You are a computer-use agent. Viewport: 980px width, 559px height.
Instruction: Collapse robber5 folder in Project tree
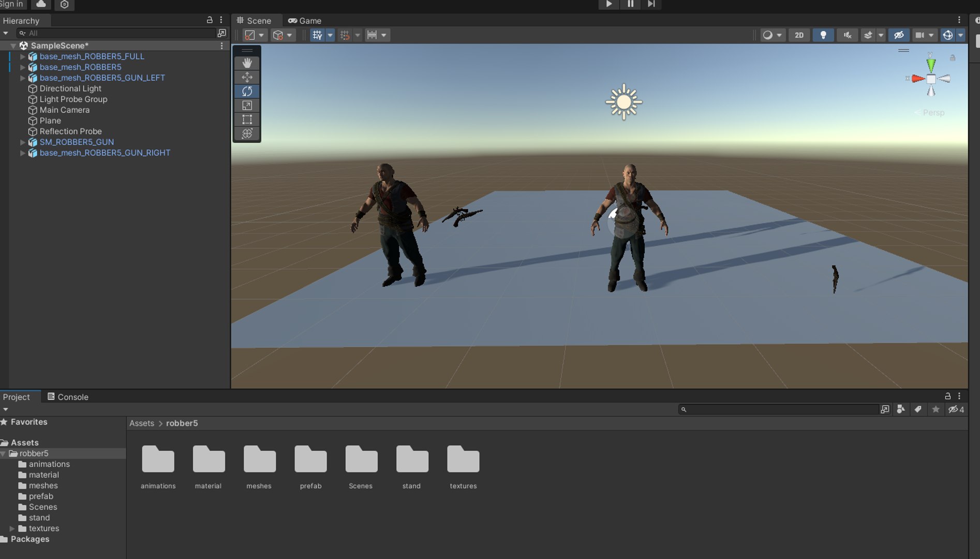coord(4,453)
